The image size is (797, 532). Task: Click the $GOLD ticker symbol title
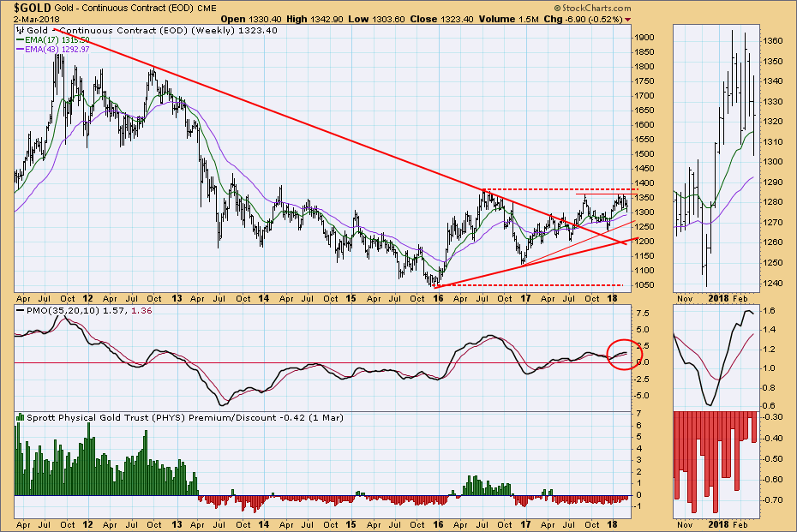[x=32, y=8]
